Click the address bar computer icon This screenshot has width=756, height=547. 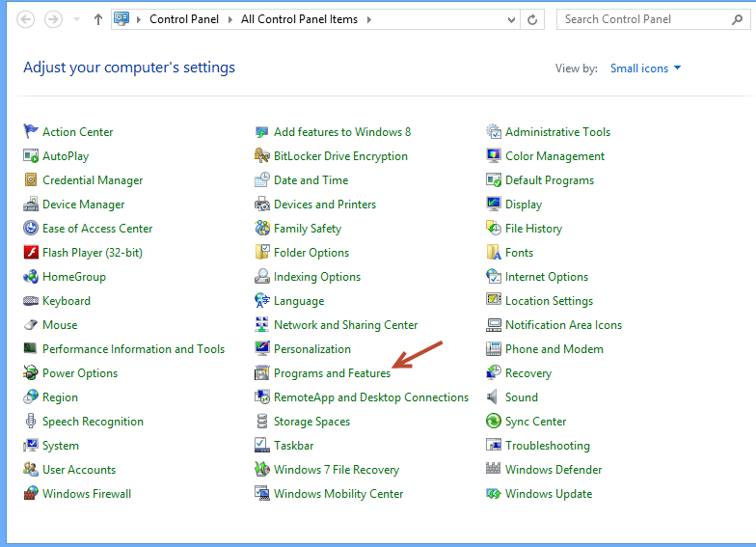point(121,19)
